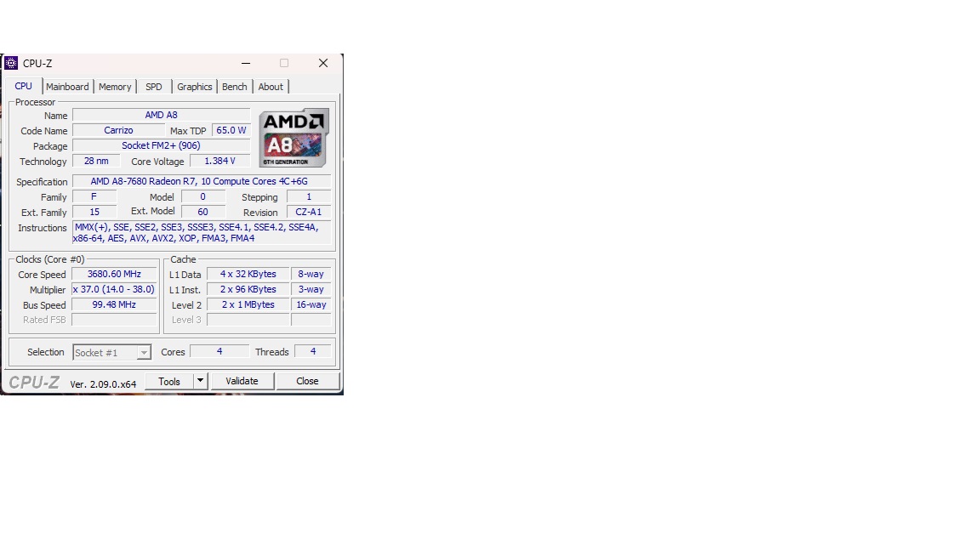Viewport: 980px width, 551px height.
Task: Click the Threads count field
Action: 313,352
